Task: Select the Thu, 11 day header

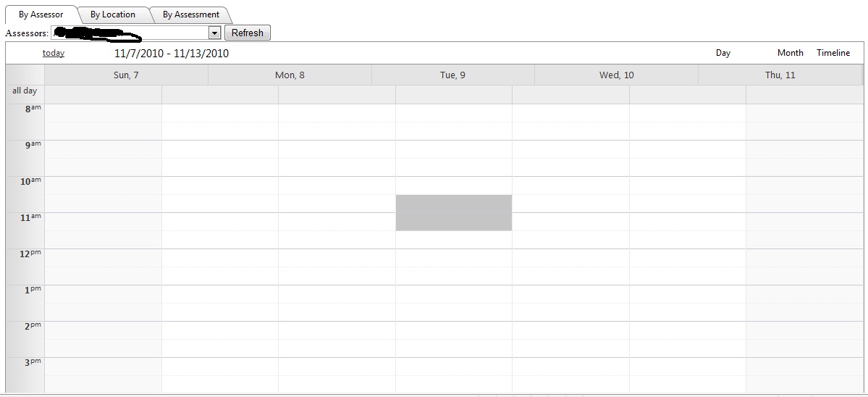Action: coord(780,75)
